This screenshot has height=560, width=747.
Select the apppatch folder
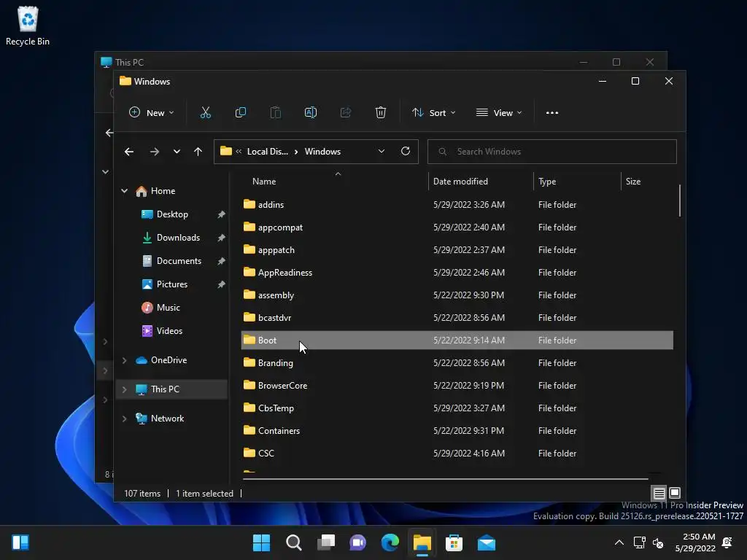pyautogui.click(x=457, y=250)
